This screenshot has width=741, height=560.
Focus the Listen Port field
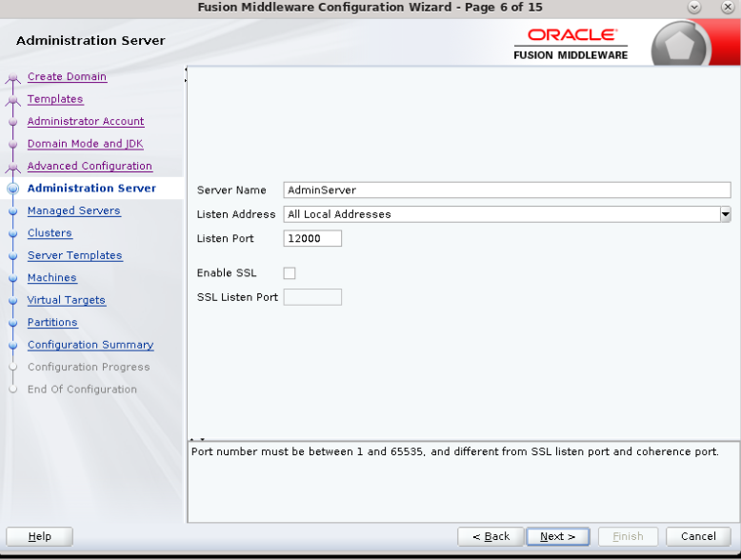click(312, 238)
